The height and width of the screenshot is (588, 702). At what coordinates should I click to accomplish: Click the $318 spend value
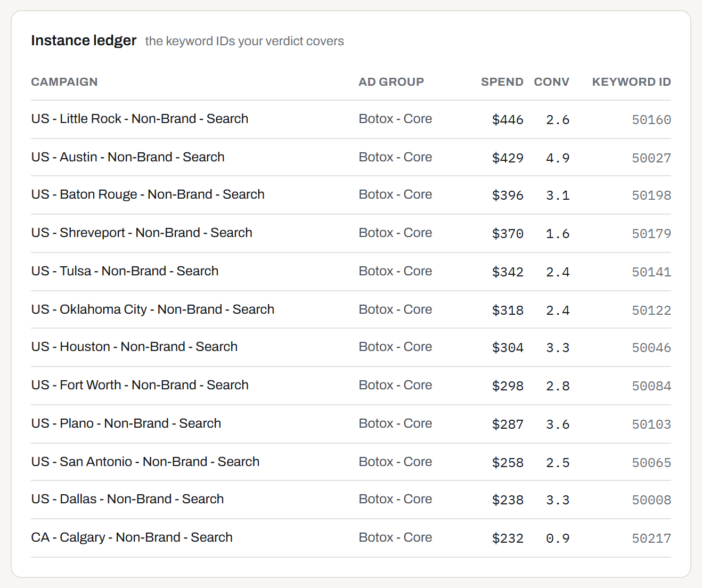tap(508, 311)
